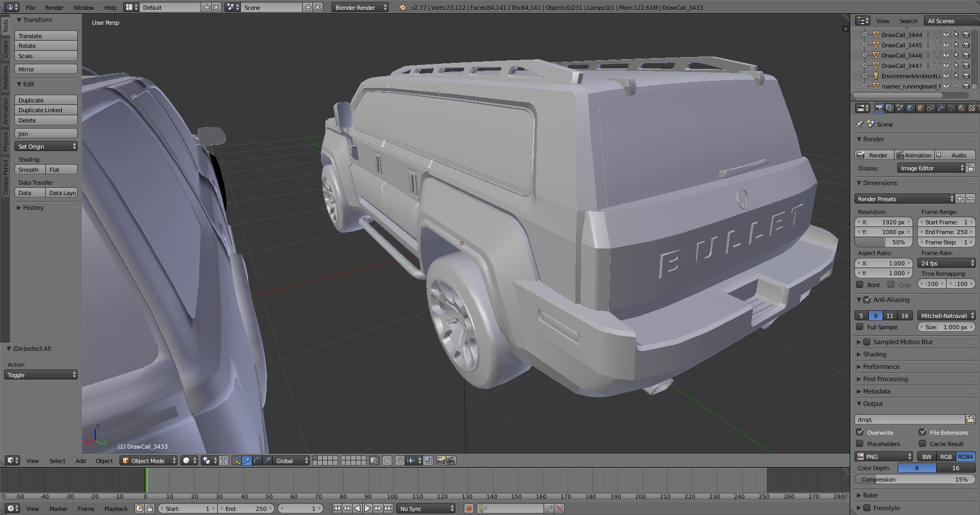Click the Object constraints chain icon

pyautogui.click(x=931, y=108)
